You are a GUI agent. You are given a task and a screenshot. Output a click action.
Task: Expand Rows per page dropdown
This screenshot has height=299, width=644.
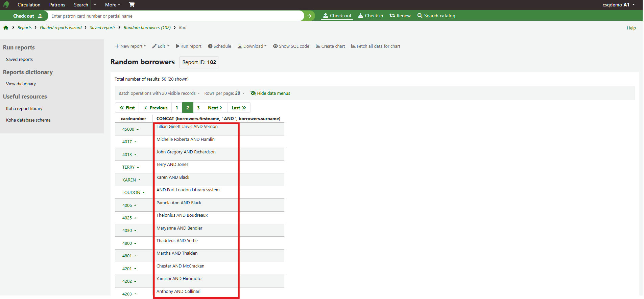click(x=224, y=93)
